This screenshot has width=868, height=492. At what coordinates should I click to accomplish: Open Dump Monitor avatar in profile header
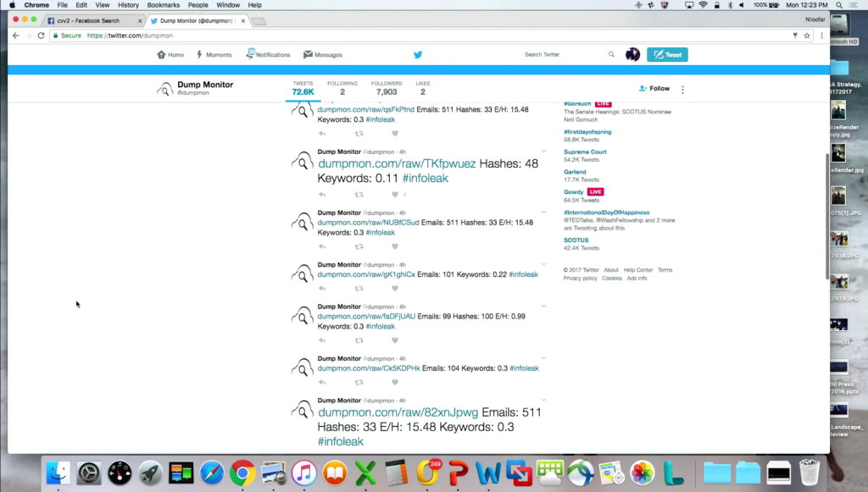pos(165,88)
